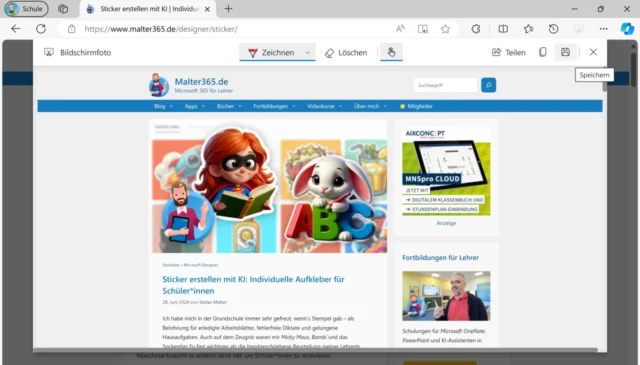Viewport: 640px width, 365px height.
Task: Click the Schule profile button
Action: coord(26,9)
